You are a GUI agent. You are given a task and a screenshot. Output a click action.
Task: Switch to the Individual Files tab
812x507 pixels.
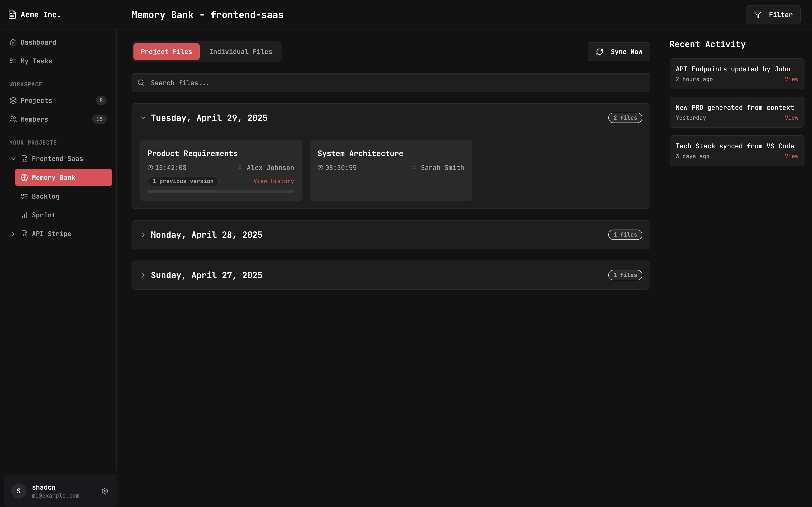point(241,52)
